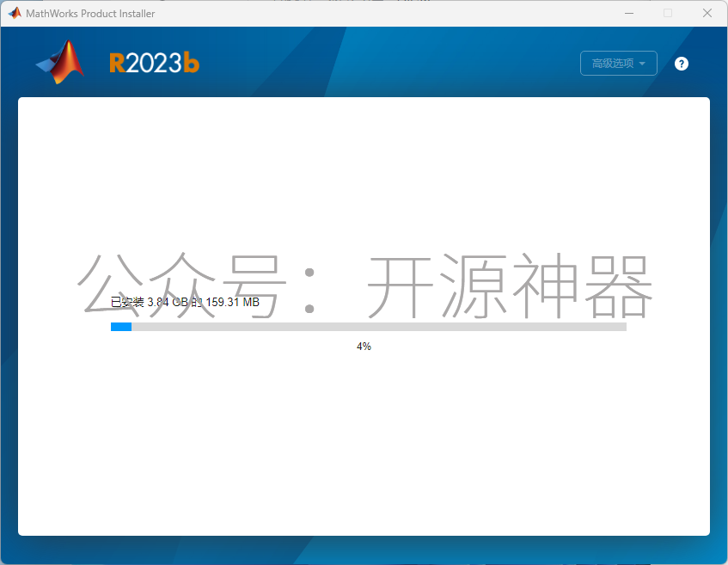Screen dimensions: 728x565
Task: Click the MathWorks Product Installer title text
Action: (x=90, y=14)
